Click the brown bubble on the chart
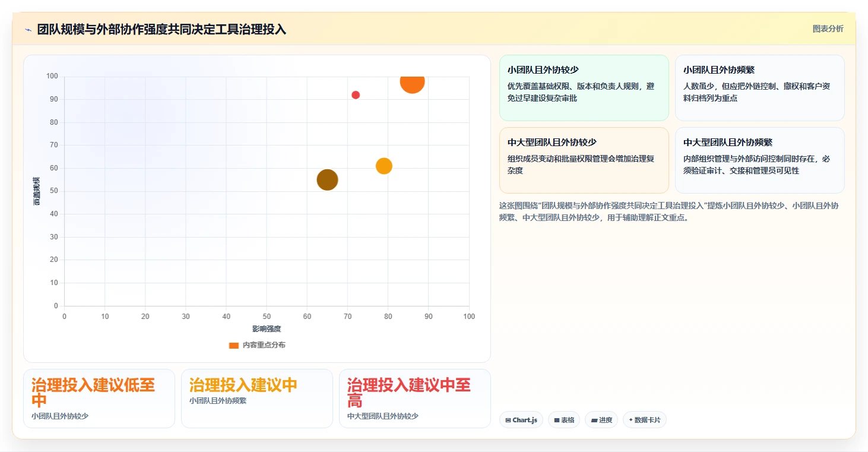868x452 pixels. tap(327, 180)
